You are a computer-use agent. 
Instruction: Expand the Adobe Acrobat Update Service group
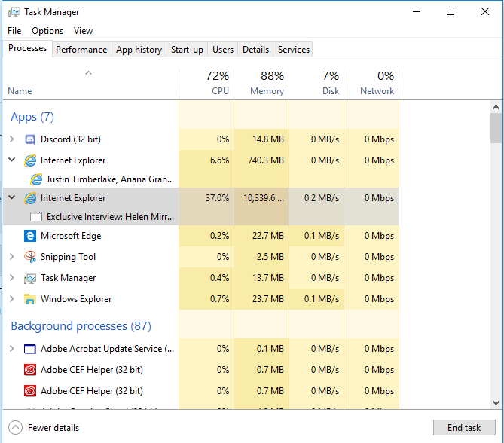[12, 349]
